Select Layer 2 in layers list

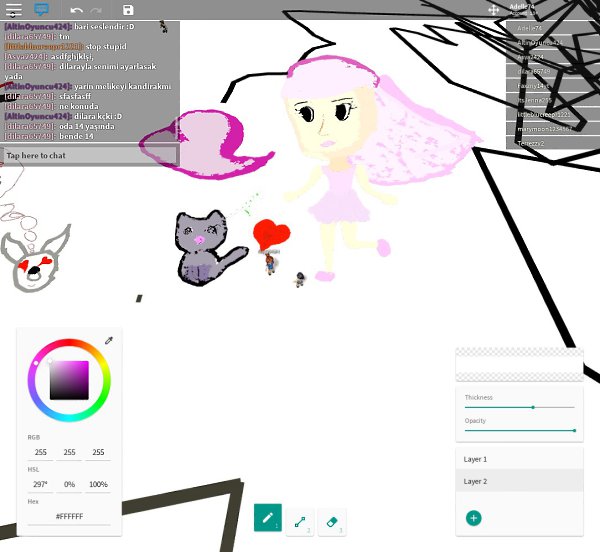[x=518, y=481]
